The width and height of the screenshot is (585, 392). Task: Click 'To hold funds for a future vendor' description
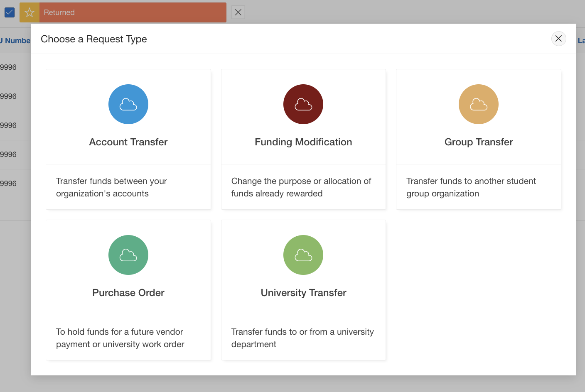coord(120,338)
